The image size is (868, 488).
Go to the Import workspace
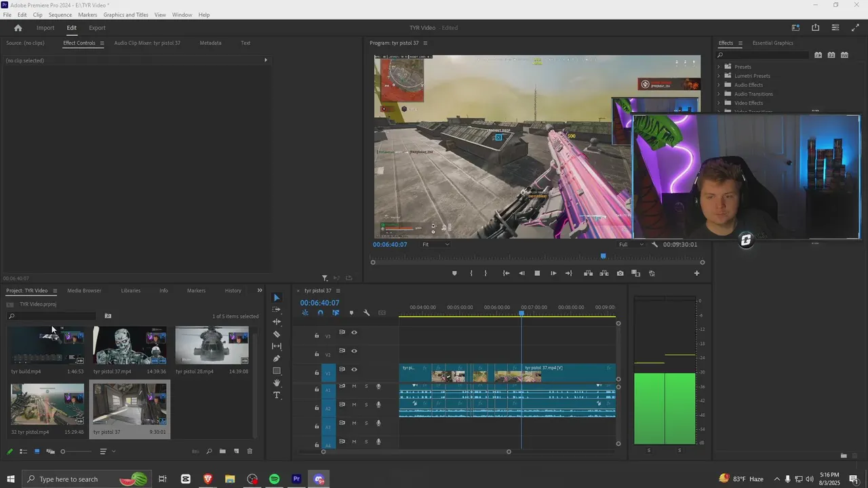(45, 28)
